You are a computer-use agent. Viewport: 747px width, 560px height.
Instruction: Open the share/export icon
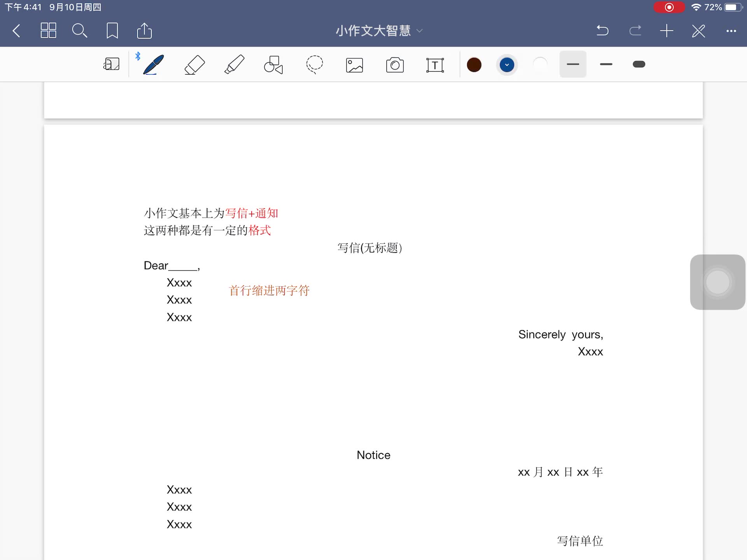(144, 30)
